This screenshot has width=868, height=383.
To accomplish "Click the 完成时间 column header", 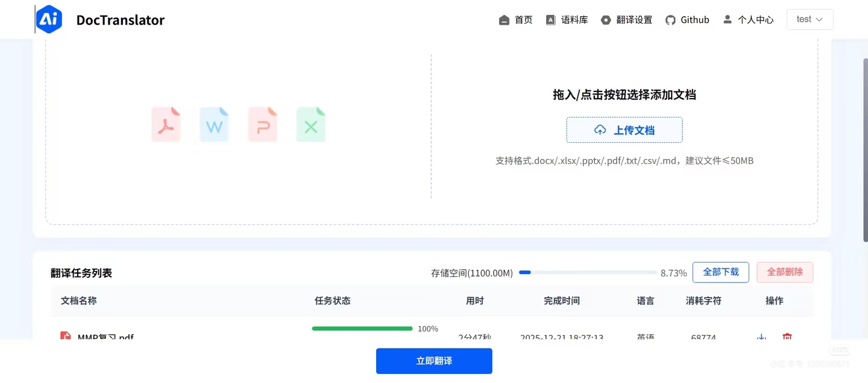I will tap(562, 300).
